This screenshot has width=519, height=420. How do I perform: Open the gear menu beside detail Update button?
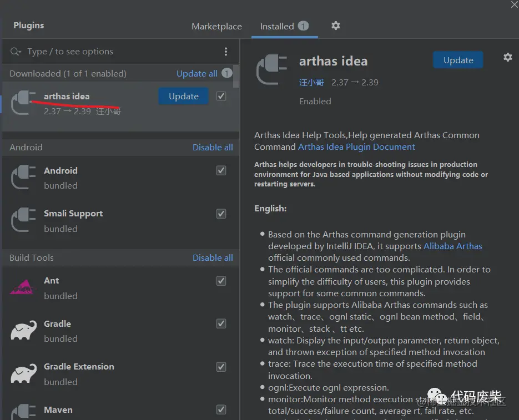pyautogui.click(x=507, y=57)
